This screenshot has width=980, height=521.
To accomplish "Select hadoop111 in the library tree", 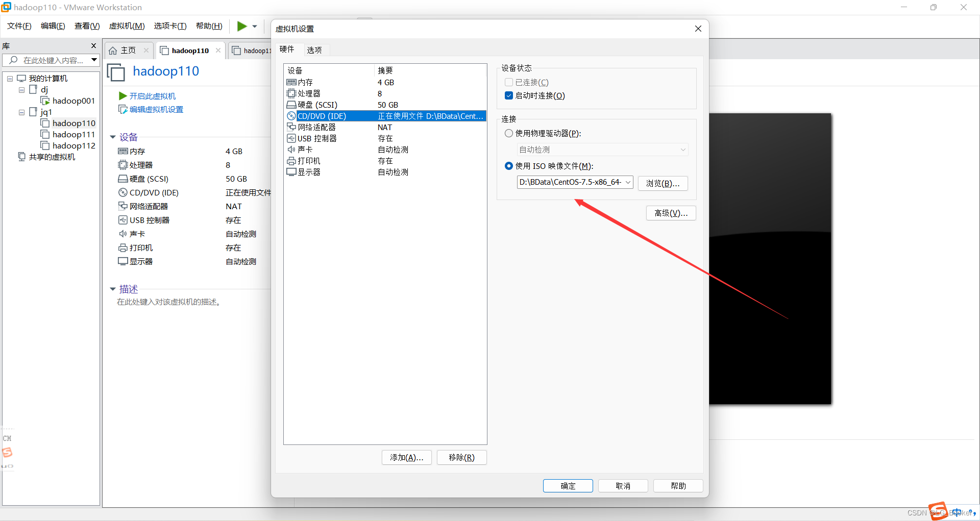I will pos(73,134).
